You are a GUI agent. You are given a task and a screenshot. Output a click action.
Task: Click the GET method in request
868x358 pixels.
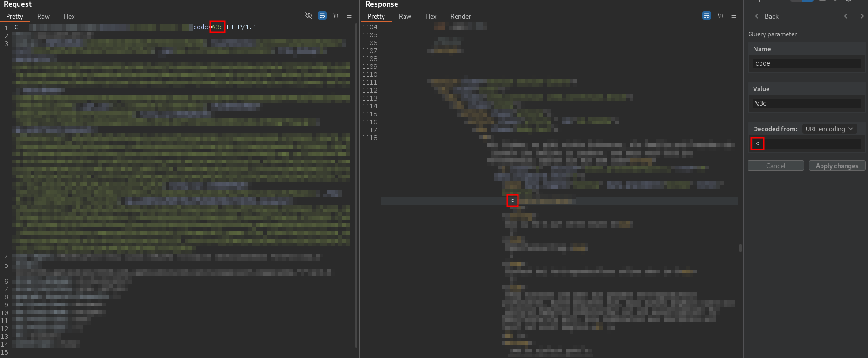click(x=20, y=27)
